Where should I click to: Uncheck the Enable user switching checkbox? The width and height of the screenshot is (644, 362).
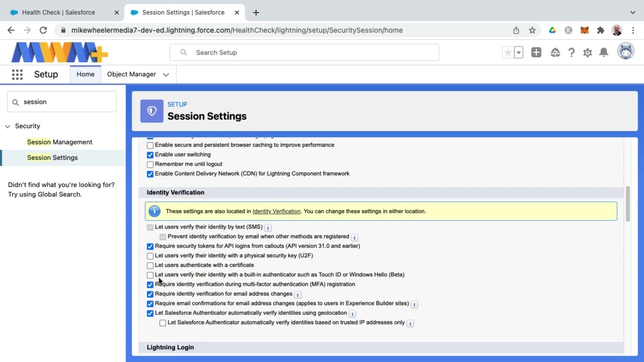(x=150, y=155)
